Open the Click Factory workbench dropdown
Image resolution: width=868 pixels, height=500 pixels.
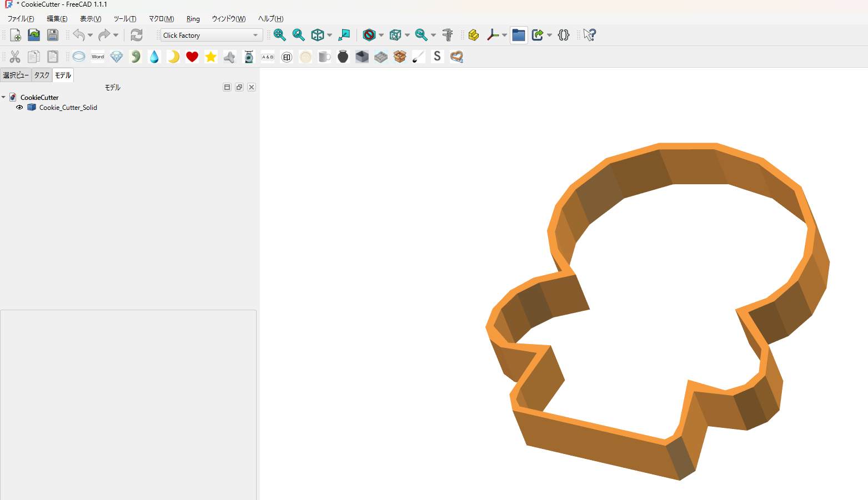(x=212, y=35)
